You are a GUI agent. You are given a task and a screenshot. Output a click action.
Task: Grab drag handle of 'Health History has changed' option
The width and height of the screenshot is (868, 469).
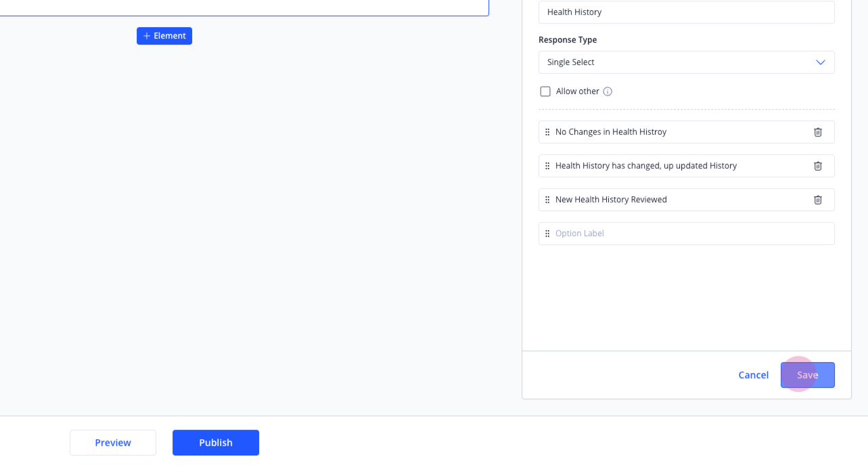point(547,166)
